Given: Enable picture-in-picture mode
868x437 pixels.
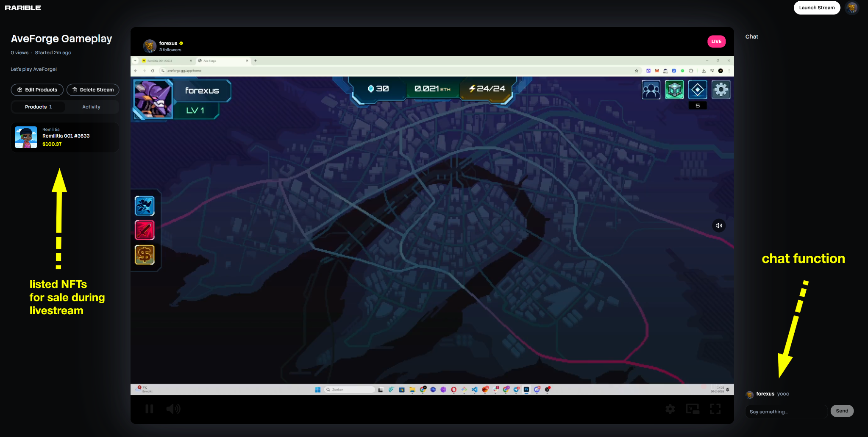Looking at the screenshot, I should [x=693, y=409].
